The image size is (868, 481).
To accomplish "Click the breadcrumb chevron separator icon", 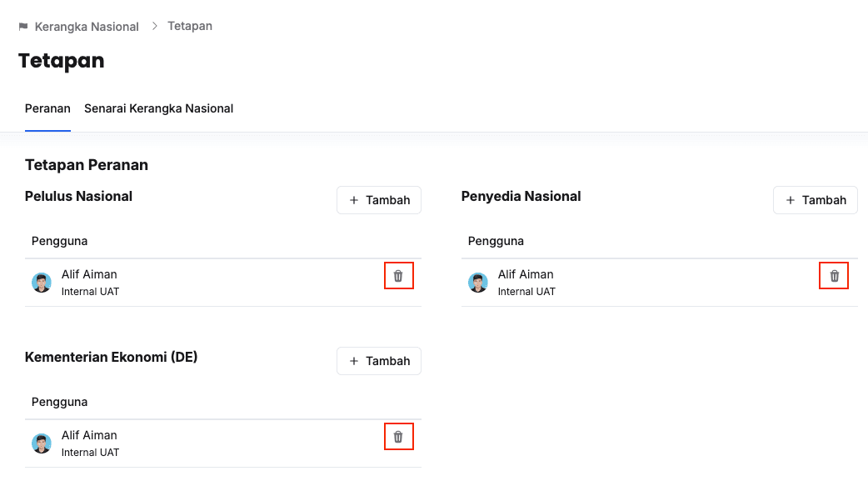I will pyautogui.click(x=154, y=27).
